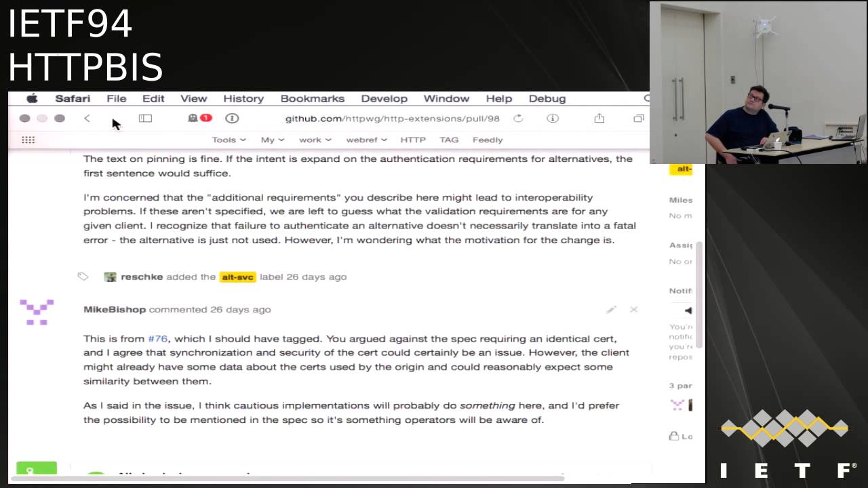This screenshot has width=868, height=488.
Task: Click the lock conversation icon
Action: [x=673, y=436]
